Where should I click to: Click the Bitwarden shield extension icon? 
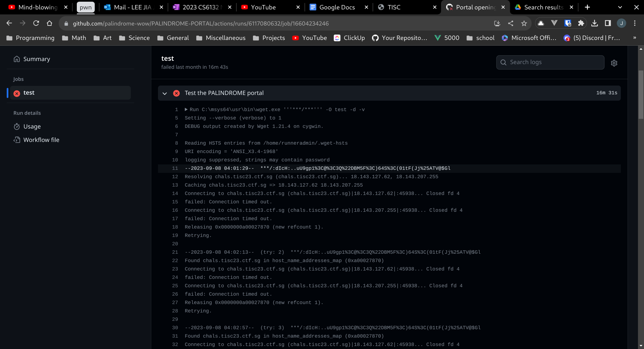pyautogui.click(x=568, y=23)
